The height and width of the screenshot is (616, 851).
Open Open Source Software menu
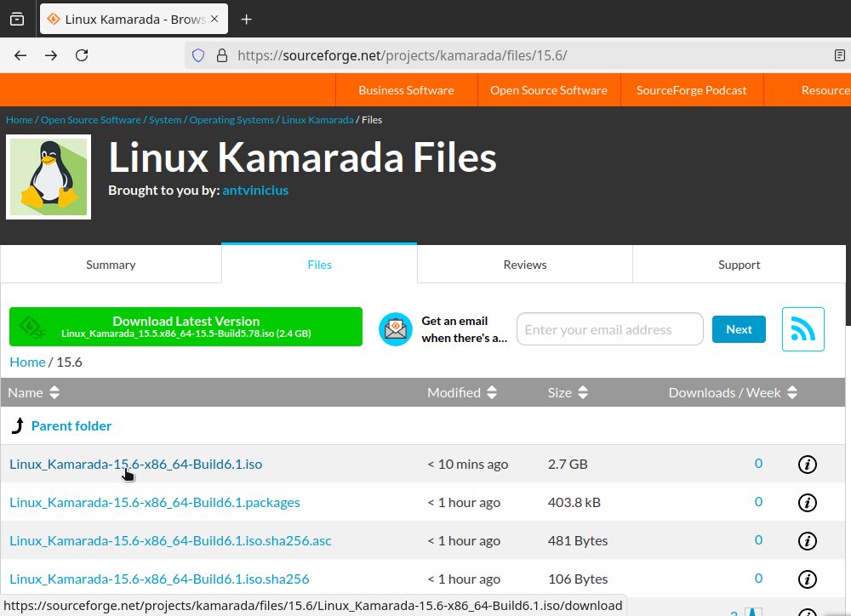549,90
